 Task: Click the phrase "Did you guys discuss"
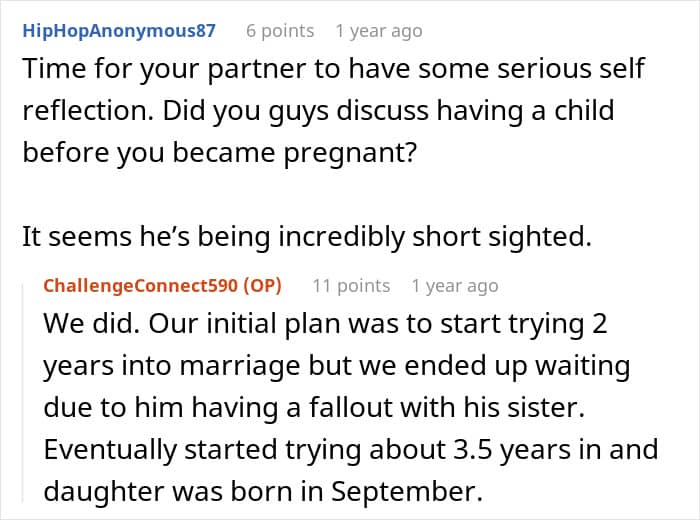click(x=296, y=111)
